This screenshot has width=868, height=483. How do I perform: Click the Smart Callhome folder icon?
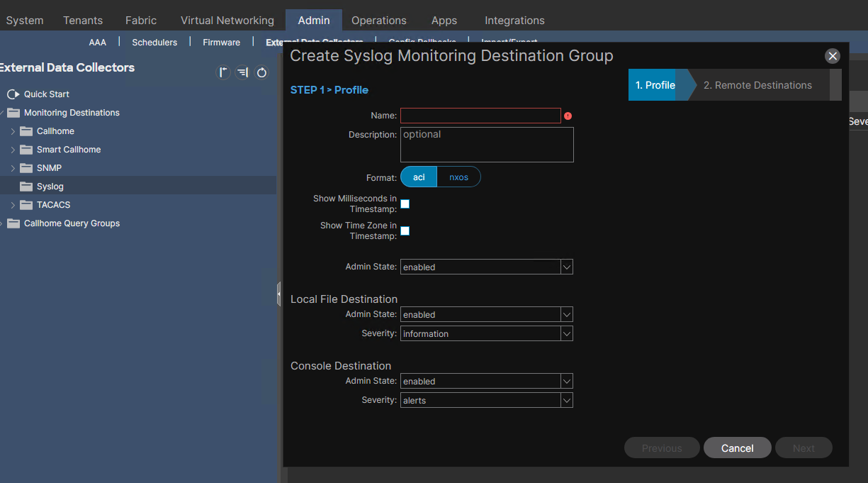click(26, 150)
